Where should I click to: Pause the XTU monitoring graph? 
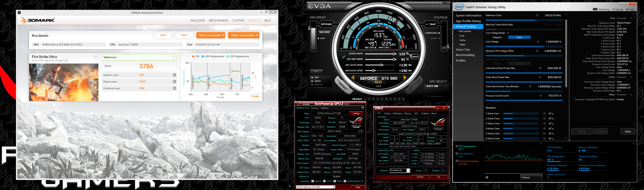click(x=487, y=177)
